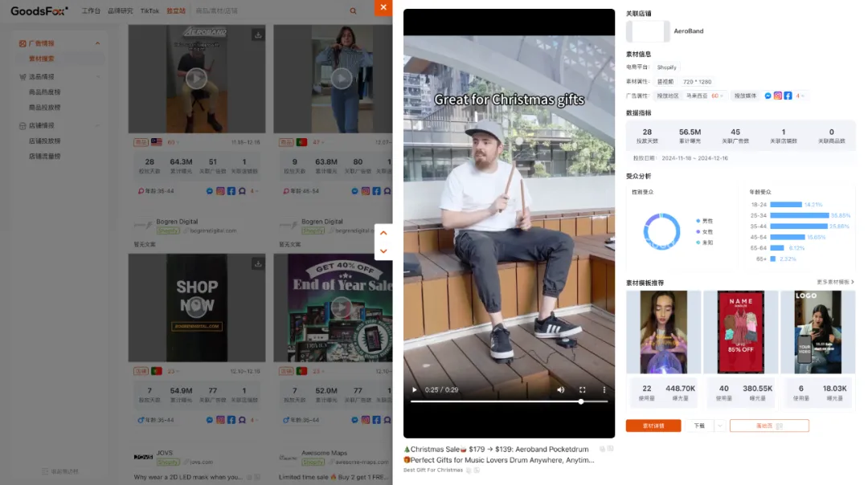The height and width of the screenshot is (485, 868).
Task: Click the Facebook icon in ad attributes
Action: click(788, 96)
